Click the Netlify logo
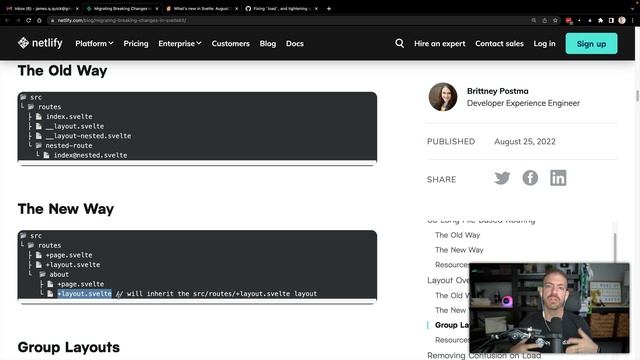 40,43
